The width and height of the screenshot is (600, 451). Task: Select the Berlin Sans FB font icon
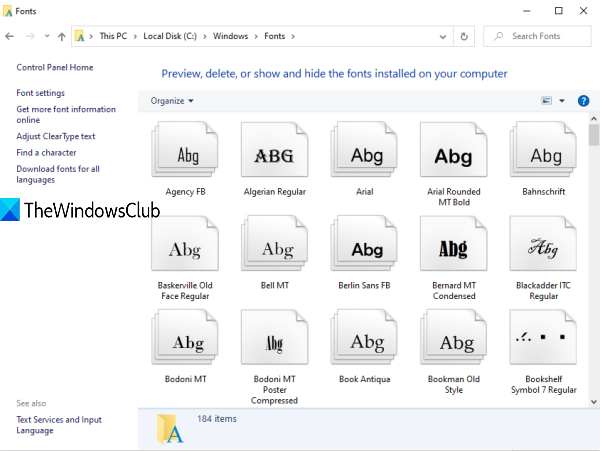point(364,243)
